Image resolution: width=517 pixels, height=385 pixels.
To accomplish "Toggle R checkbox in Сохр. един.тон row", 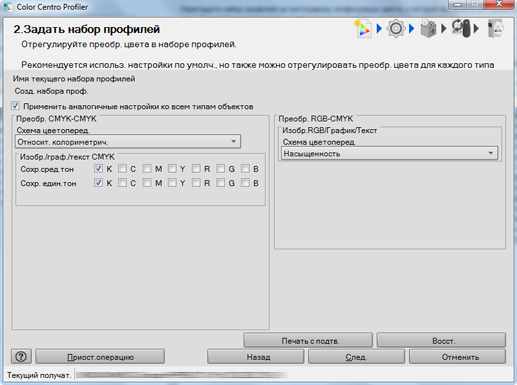I will click(x=196, y=183).
